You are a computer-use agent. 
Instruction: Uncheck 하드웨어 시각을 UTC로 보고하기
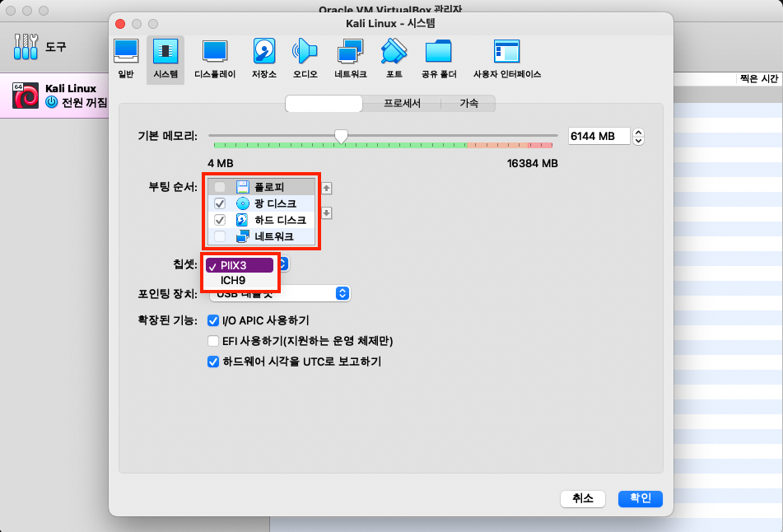(213, 362)
